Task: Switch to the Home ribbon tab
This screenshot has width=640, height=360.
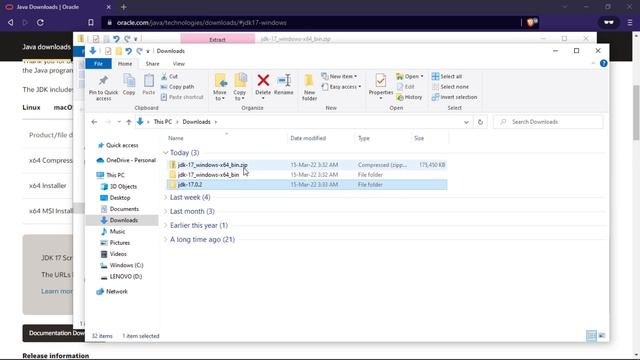Action: (125, 64)
